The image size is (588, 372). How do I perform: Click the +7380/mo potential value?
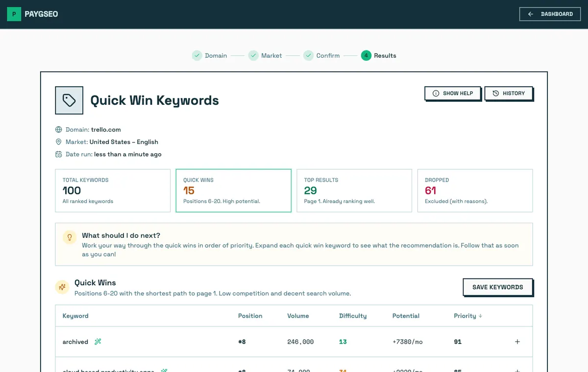(407, 342)
